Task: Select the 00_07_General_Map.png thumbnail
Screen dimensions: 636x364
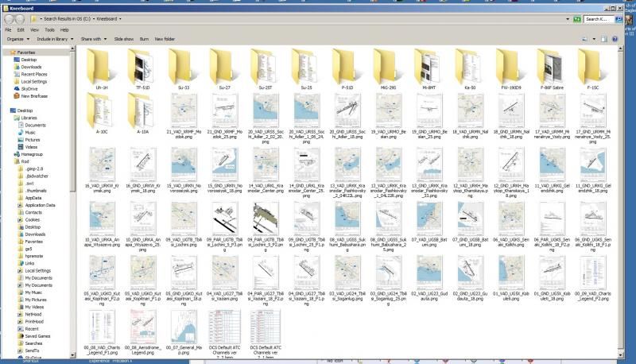Action: [184, 332]
